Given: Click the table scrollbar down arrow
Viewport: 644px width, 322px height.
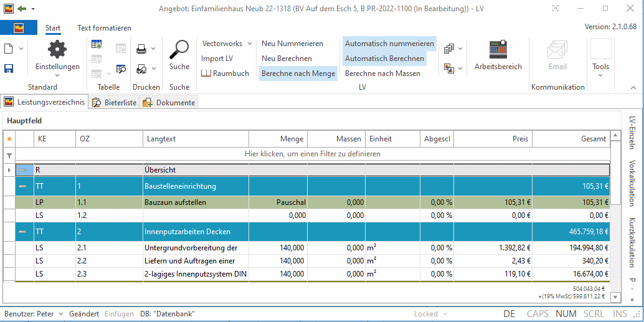Looking at the screenshot, I should click(615, 297).
